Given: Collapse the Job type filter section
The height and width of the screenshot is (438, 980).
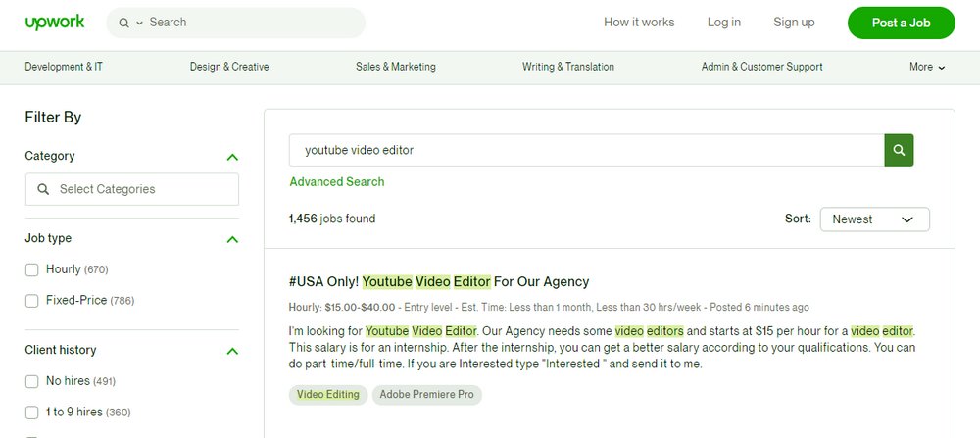Looking at the screenshot, I should point(232,239).
